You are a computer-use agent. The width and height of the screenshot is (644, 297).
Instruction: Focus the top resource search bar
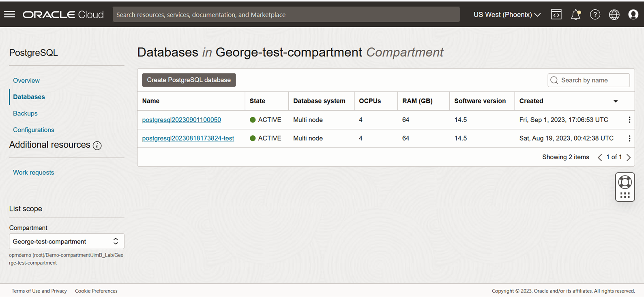pyautogui.click(x=286, y=15)
